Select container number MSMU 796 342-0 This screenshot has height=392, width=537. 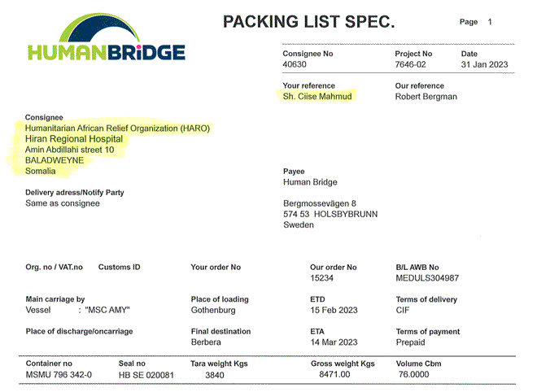tap(59, 375)
